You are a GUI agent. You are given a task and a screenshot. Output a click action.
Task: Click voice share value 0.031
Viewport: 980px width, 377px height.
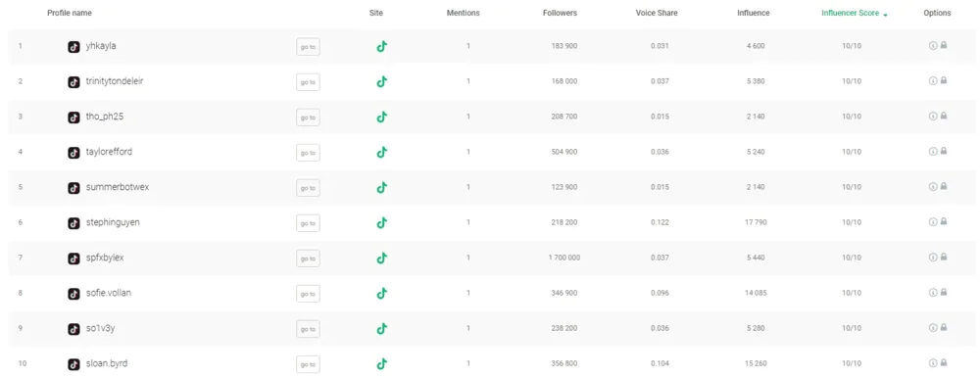[x=660, y=46]
